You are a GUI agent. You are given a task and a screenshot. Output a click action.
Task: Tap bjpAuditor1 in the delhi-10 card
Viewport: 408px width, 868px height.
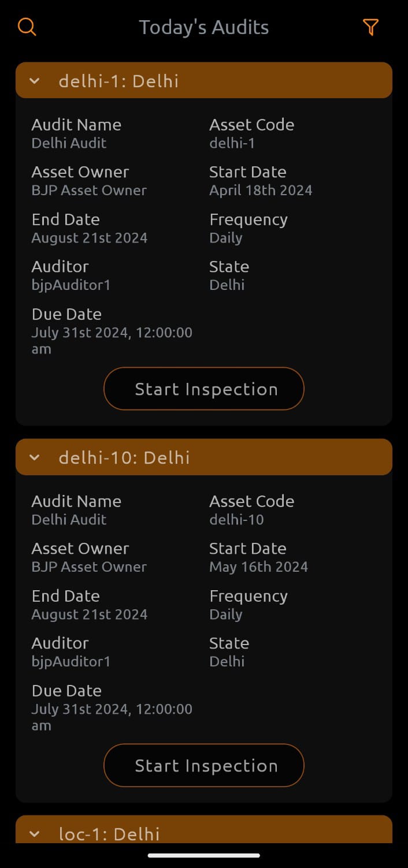71,661
